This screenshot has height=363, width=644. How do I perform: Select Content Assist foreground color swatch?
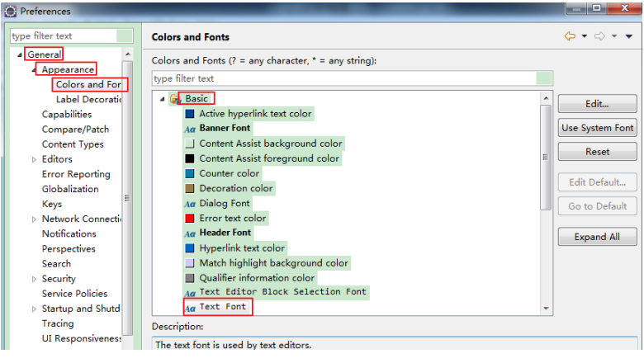tap(189, 158)
